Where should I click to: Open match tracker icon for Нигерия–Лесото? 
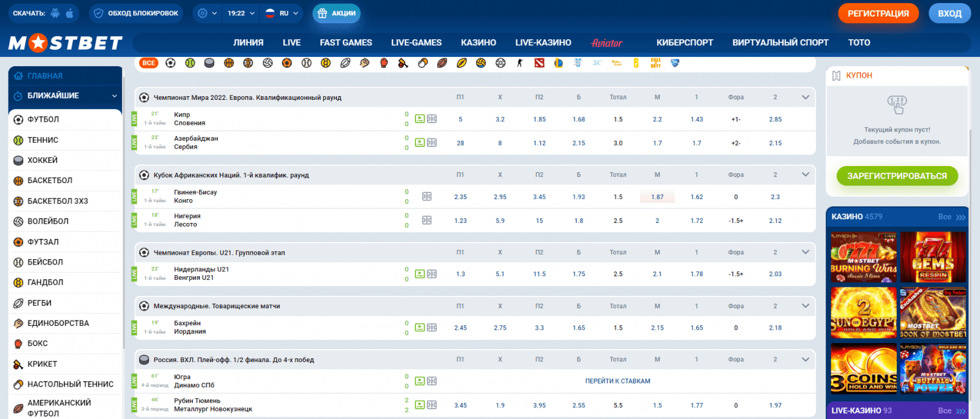coord(427,221)
